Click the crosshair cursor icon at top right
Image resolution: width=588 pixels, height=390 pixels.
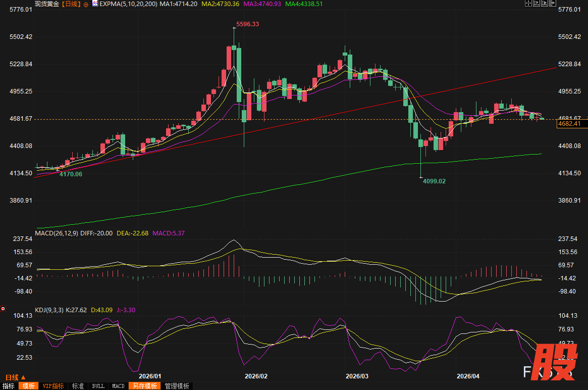528,4
